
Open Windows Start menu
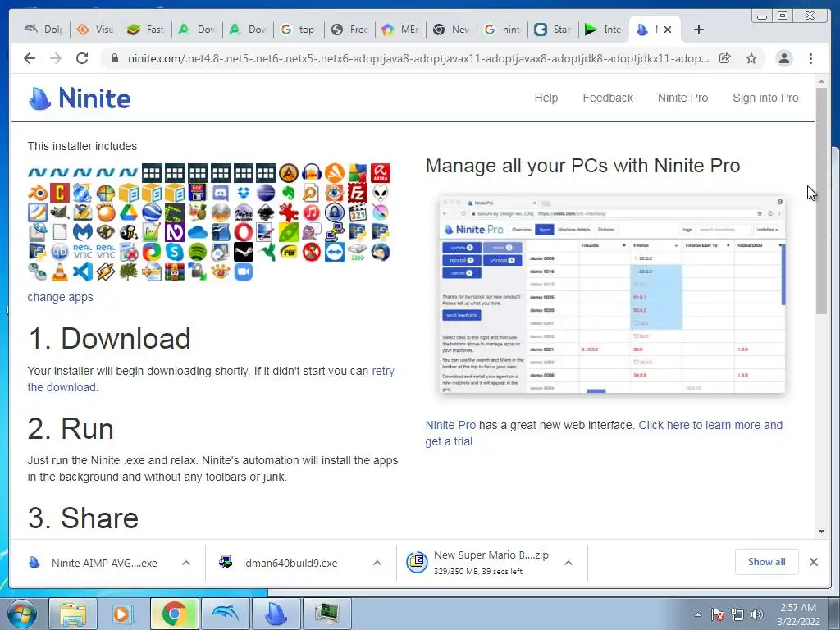click(22, 614)
